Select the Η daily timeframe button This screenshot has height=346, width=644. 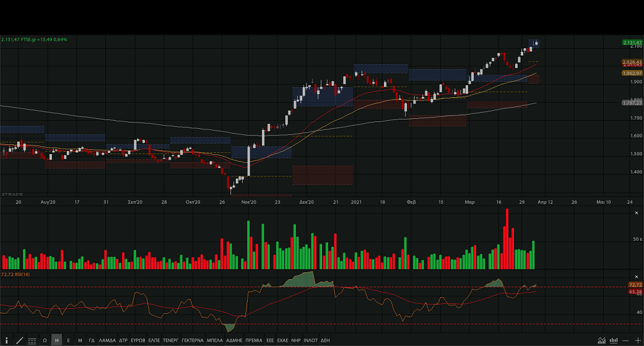tap(57, 340)
